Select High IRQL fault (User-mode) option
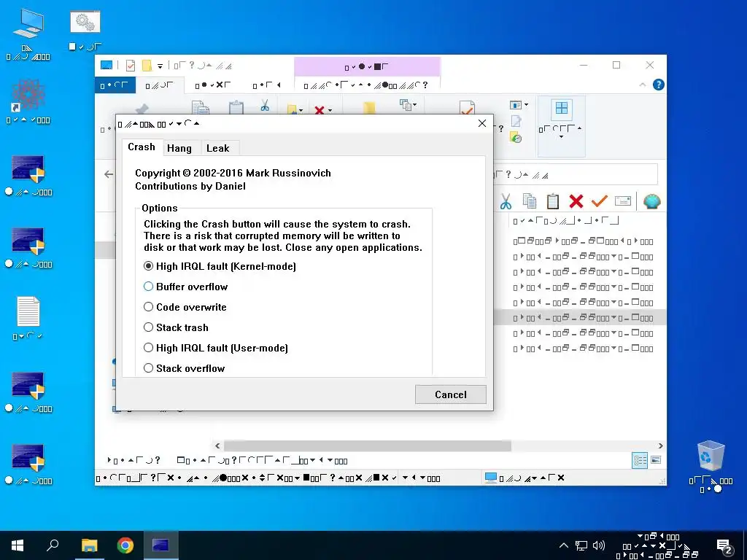Screen dimensions: 747x560 pos(216,348)
